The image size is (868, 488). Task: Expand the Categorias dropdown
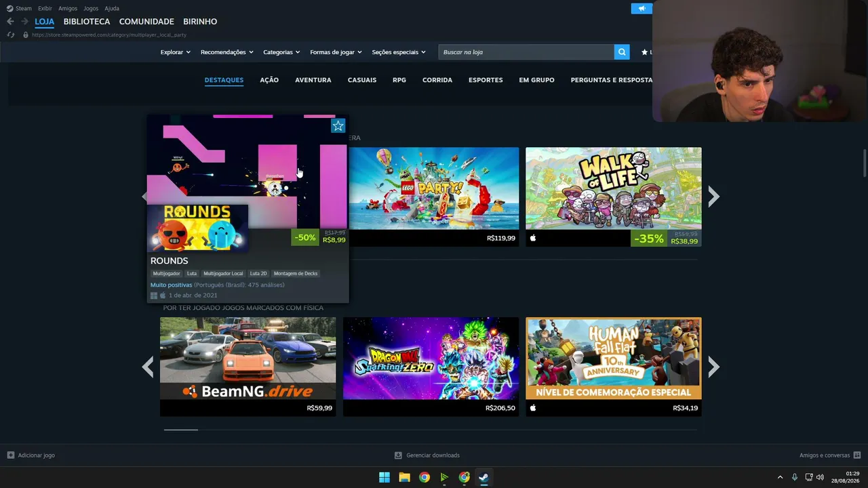coord(281,52)
